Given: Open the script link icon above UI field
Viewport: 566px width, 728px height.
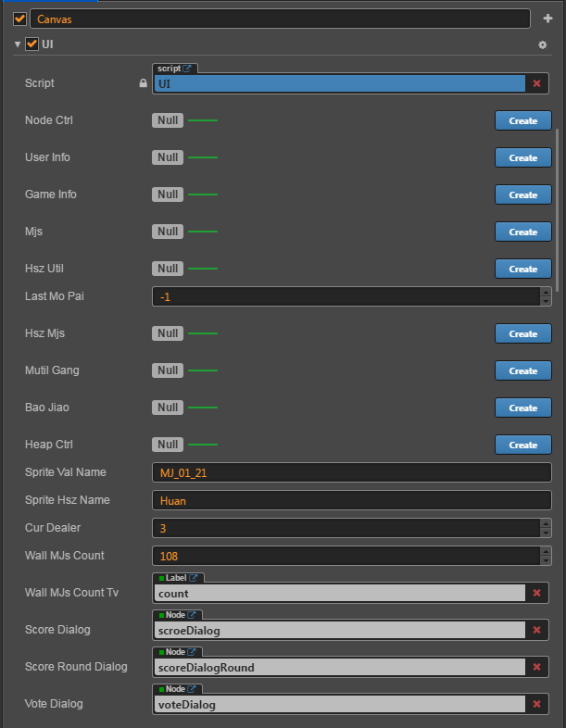Looking at the screenshot, I should point(186,69).
